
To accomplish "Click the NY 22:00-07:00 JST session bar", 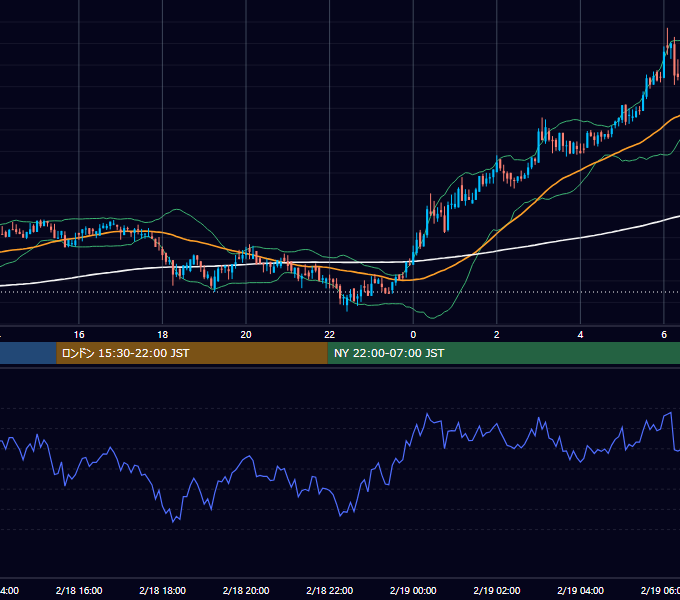I will tap(503, 353).
